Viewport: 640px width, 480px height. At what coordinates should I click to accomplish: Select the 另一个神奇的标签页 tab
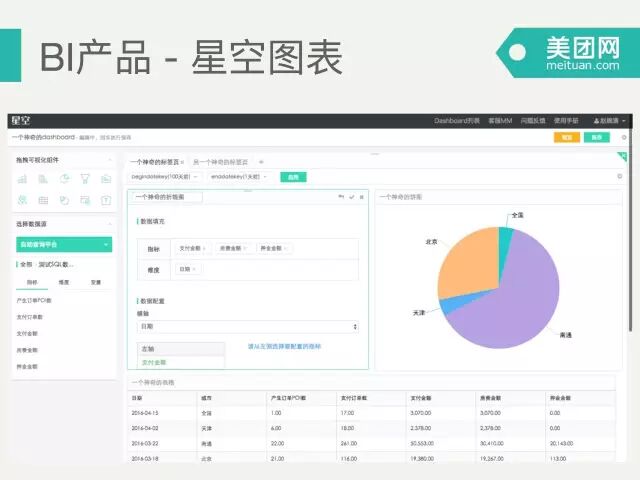point(220,162)
